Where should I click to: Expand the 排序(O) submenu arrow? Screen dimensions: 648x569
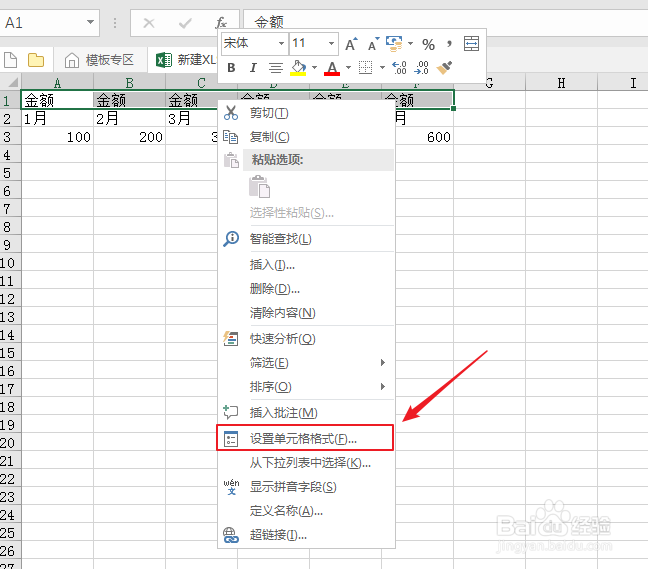[383, 386]
